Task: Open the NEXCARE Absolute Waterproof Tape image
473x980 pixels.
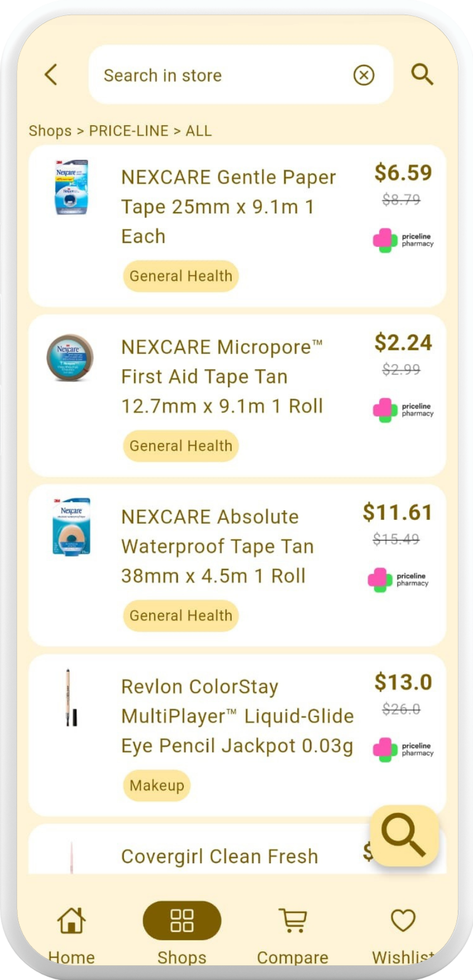Action: click(x=71, y=527)
